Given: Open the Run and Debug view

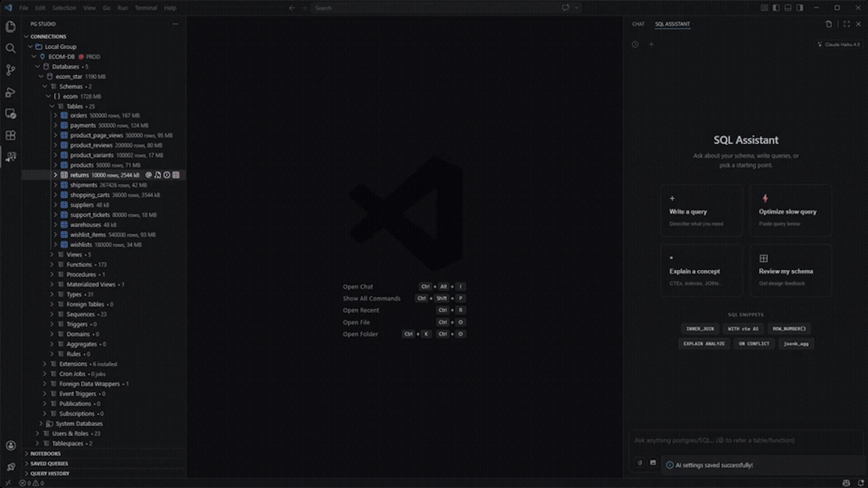Looking at the screenshot, I should coord(10,92).
